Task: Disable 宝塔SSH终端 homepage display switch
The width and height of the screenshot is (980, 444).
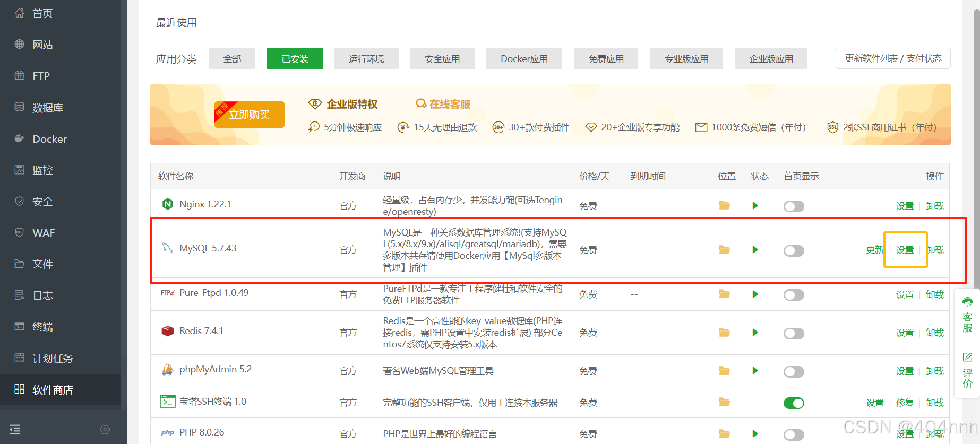Action: click(x=794, y=403)
